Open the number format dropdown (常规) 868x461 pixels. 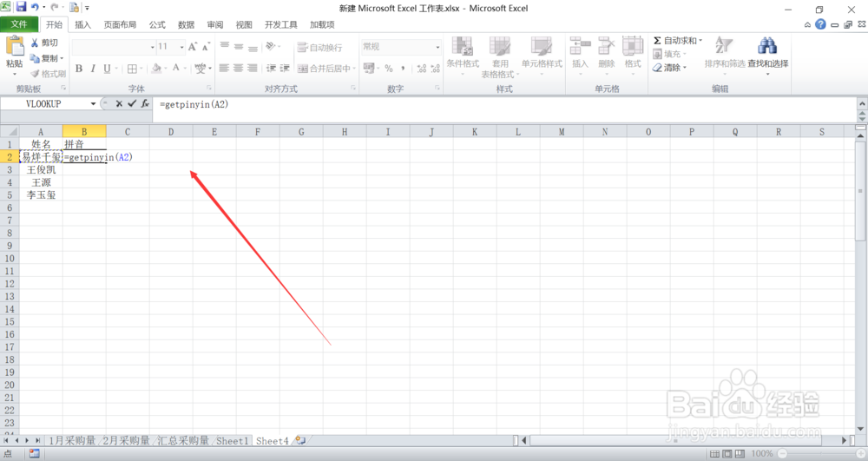(x=437, y=47)
